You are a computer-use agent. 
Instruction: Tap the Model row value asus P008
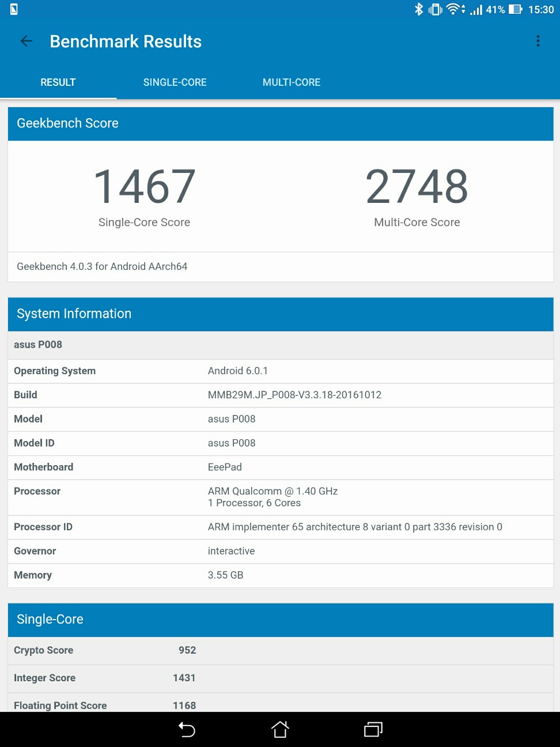tap(232, 419)
